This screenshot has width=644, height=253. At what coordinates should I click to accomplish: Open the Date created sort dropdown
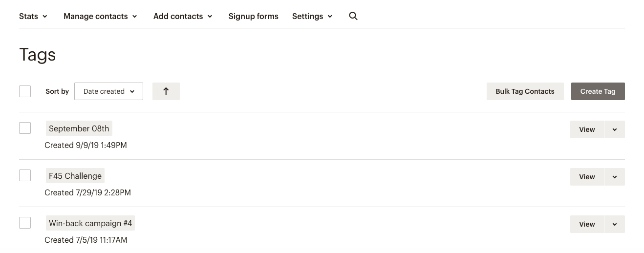click(108, 91)
